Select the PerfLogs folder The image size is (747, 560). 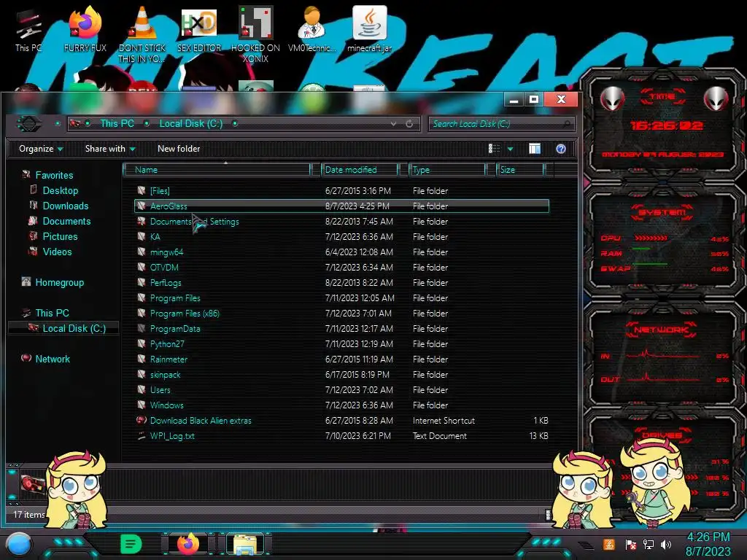(x=341, y=282)
